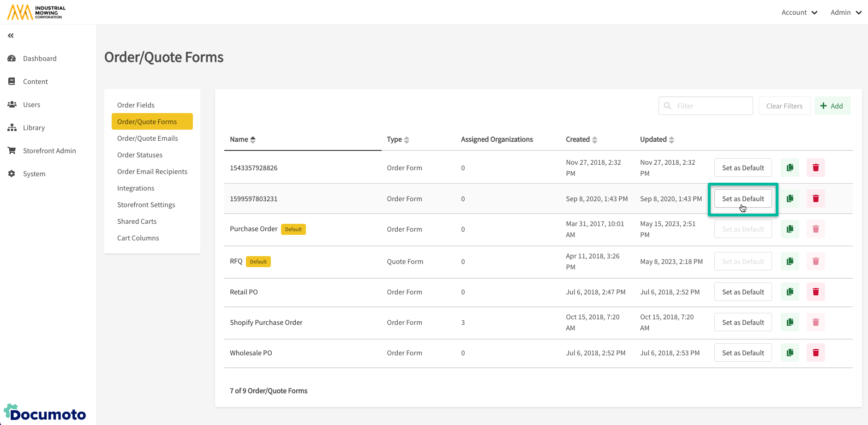Expand the Admin dropdown menu
868x425 pixels.
click(x=845, y=12)
